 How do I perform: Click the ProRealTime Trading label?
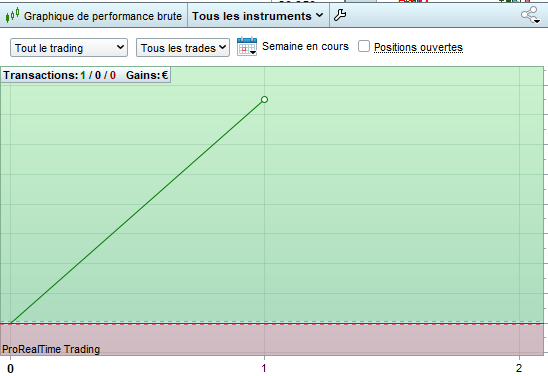tap(51, 349)
